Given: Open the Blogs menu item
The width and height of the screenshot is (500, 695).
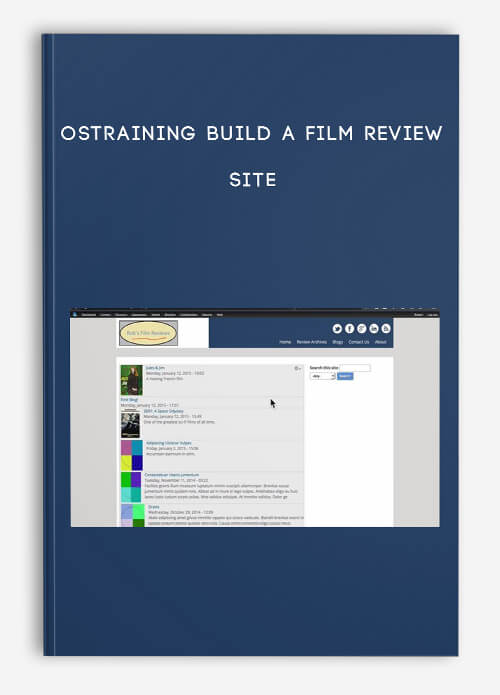Looking at the screenshot, I should click(337, 342).
